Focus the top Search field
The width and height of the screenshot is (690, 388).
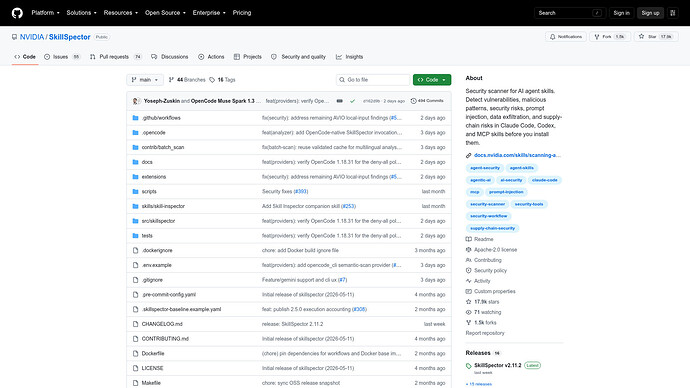pos(570,13)
